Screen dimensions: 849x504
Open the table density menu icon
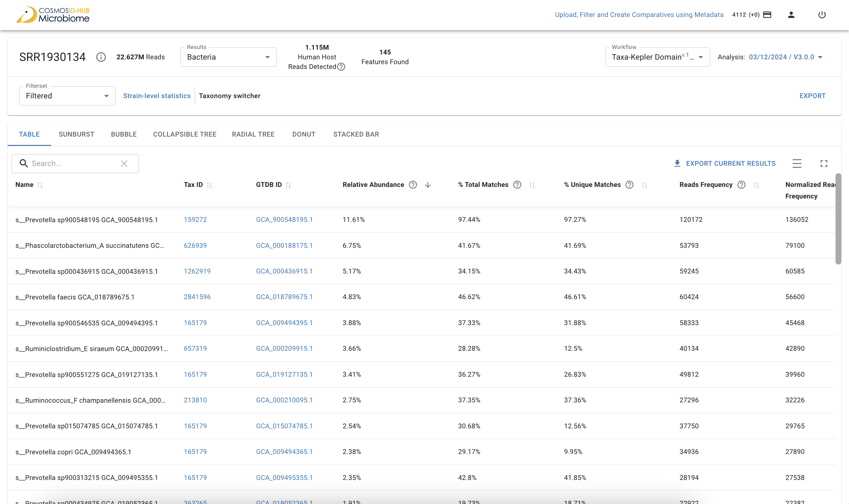(x=797, y=164)
